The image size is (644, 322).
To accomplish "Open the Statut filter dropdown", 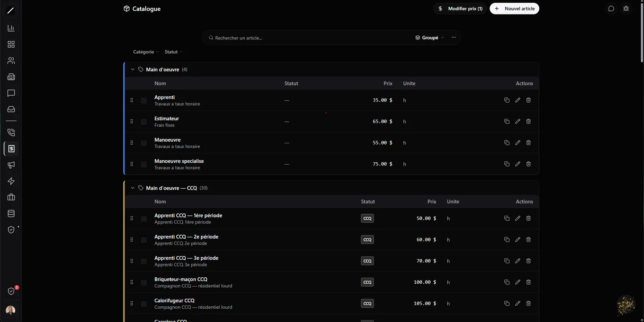I will click(x=173, y=52).
